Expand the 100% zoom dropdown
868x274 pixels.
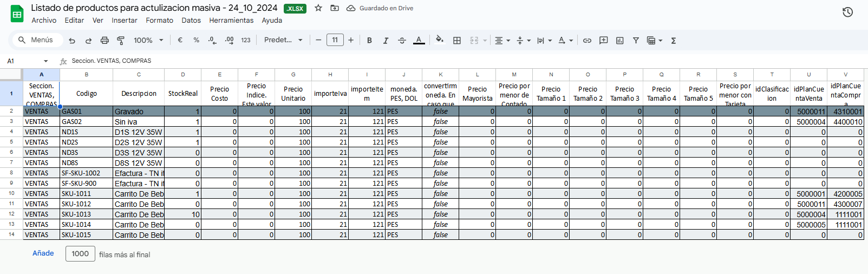click(x=148, y=41)
